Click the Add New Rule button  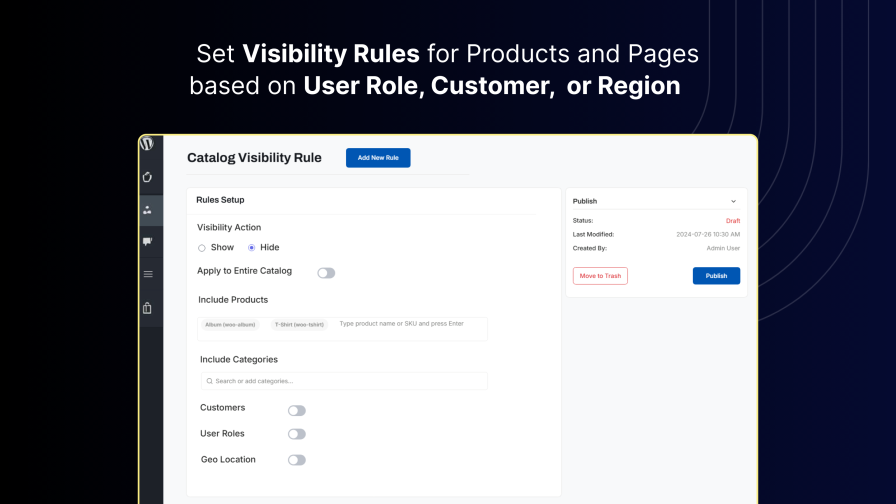tap(378, 158)
